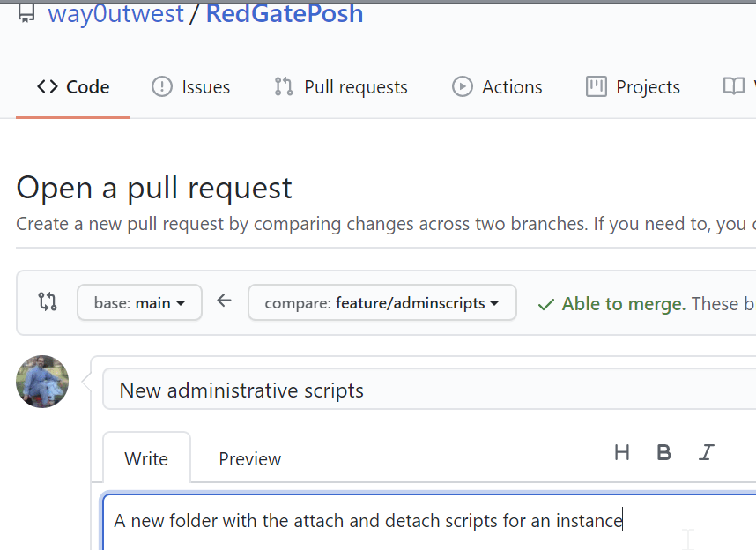The width and height of the screenshot is (756, 550).
Task: Apply italic text formatting
Action: (706, 453)
